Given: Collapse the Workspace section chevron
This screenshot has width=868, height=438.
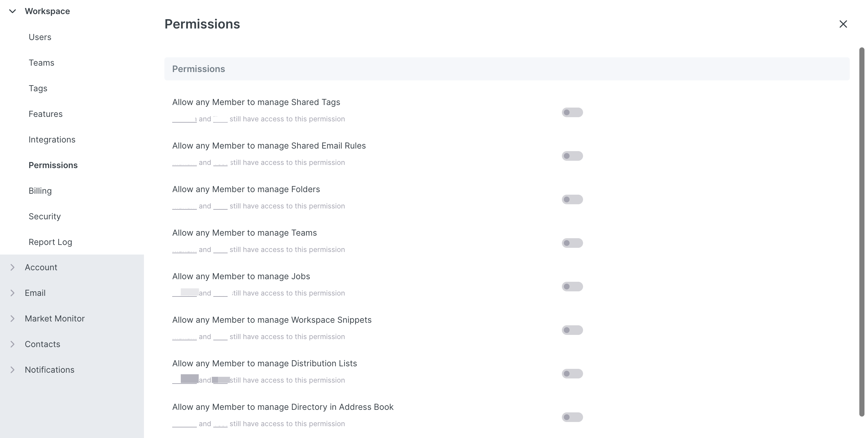Looking at the screenshot, I should (13, 11).
